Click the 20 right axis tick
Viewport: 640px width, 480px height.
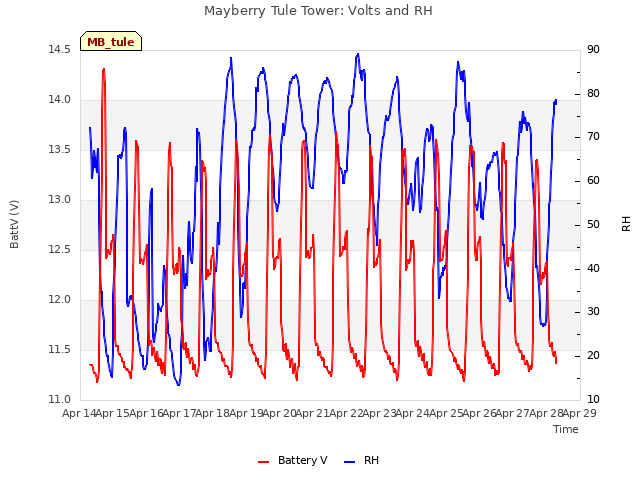(593, 356)
